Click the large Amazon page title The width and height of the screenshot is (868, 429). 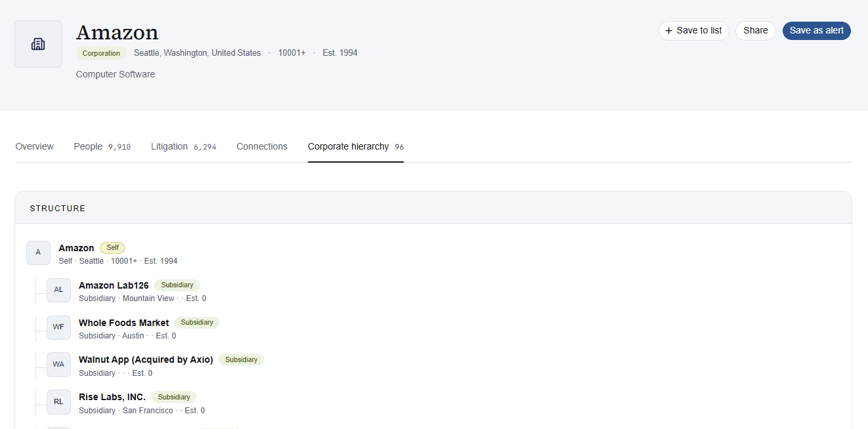(117, 32)
